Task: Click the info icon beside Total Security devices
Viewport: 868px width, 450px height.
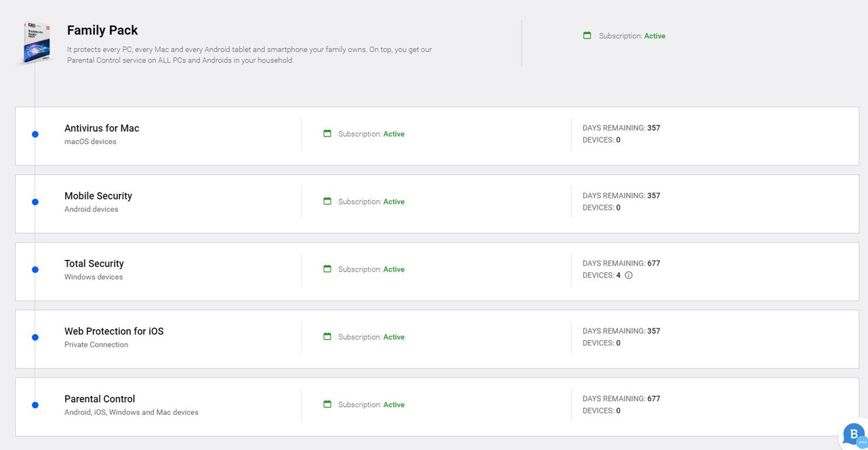Action: pyautogui.click(x=629, y=276)
